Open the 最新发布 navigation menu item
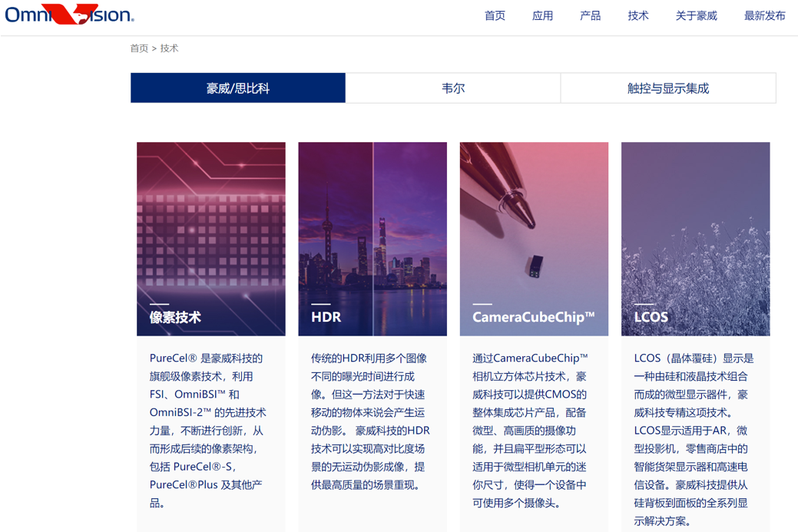798x532 pixels. coord(765,16)
